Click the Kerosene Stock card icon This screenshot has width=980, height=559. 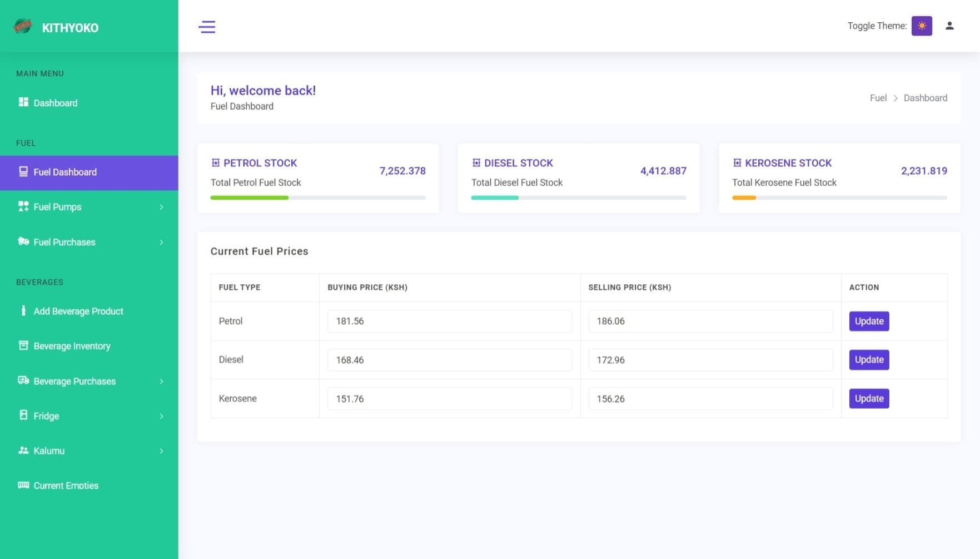pos(737,163)
